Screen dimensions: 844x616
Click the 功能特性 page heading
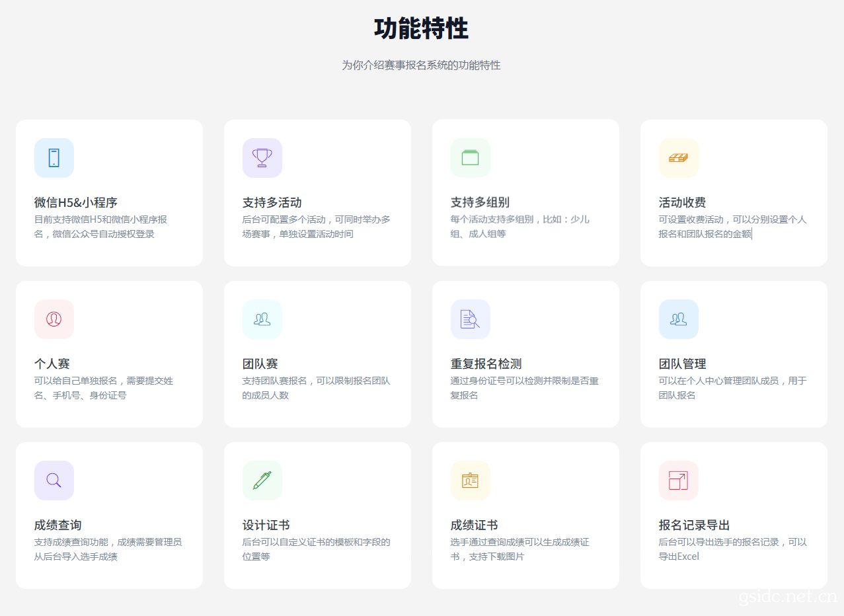[x=422, y=28]
